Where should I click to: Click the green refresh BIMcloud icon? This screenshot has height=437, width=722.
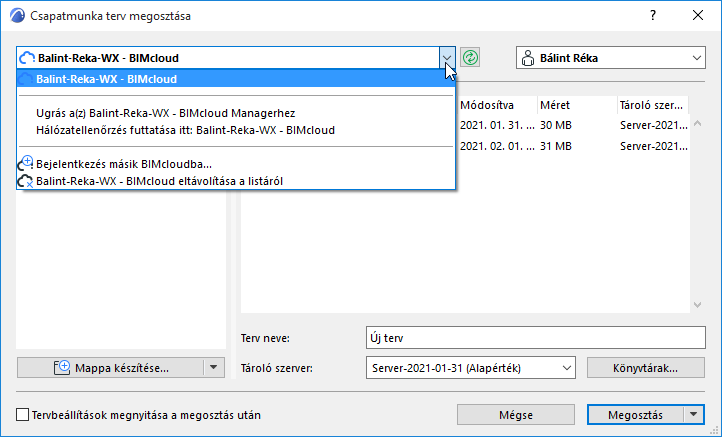coord(470,58)
